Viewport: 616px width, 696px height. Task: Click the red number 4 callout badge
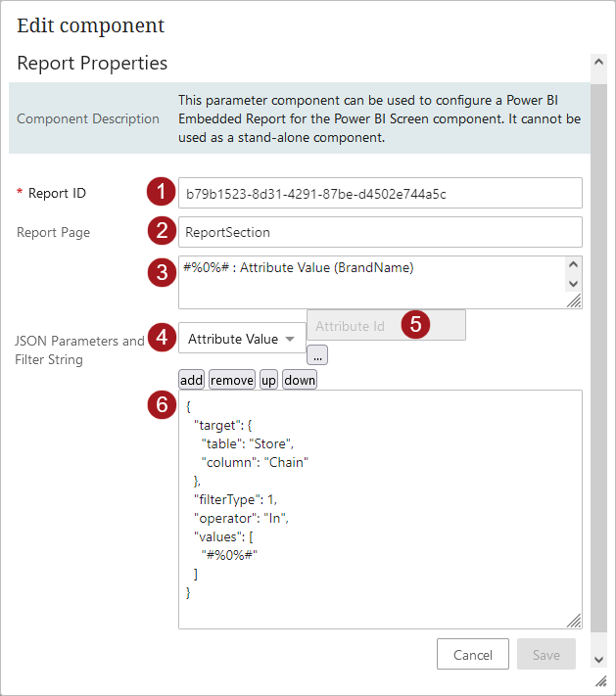click(x=161, y=338)
